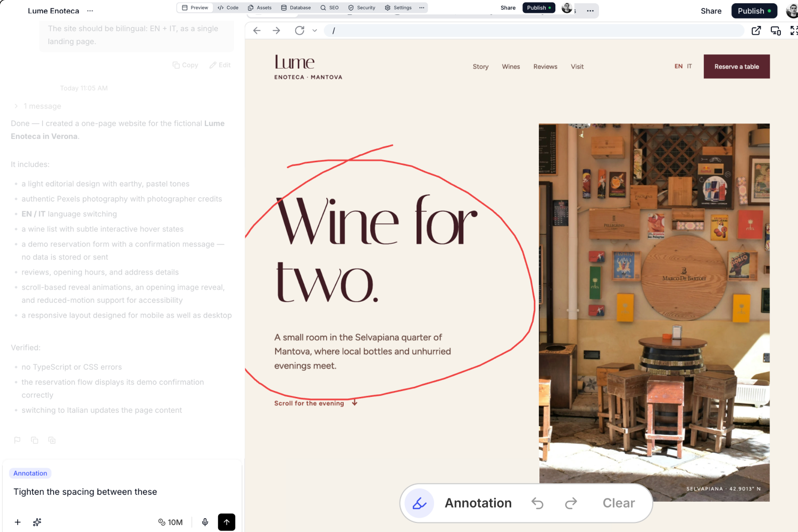This screenshot has width=798, height=532.
Task: Toggle responsive device preview
Action: coord(776,31)
